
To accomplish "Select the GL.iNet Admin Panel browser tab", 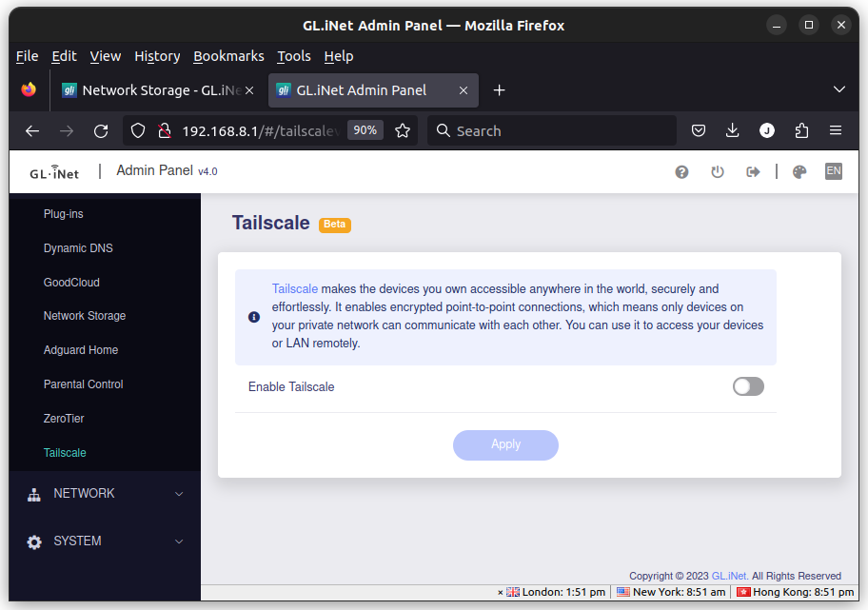I will [373, 90].
